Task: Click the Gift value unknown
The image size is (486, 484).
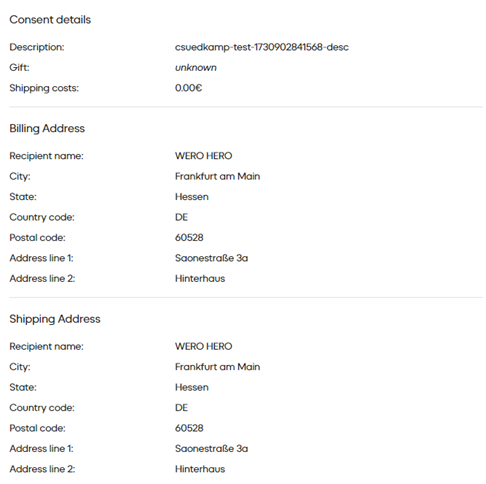Action: (196, 68)
